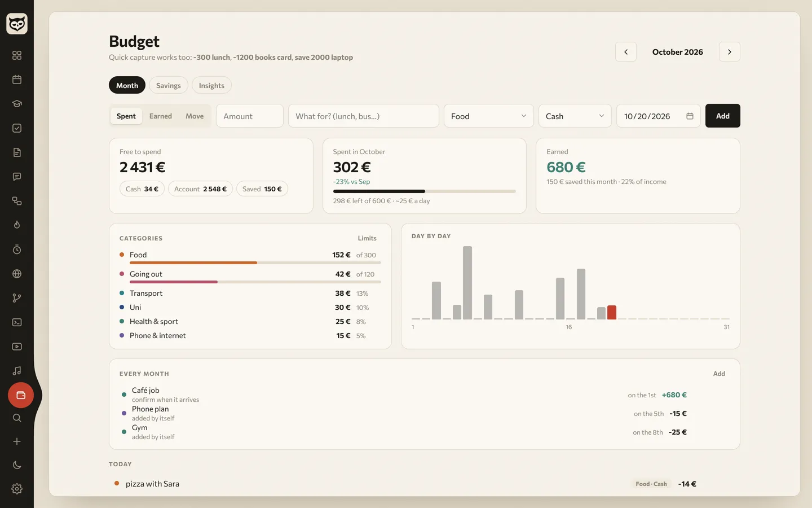This screenshot has height=508, width=812.
Task: Toggle dark mode with the moon icon
Action: pyautogui.click(x=17, y=465)
